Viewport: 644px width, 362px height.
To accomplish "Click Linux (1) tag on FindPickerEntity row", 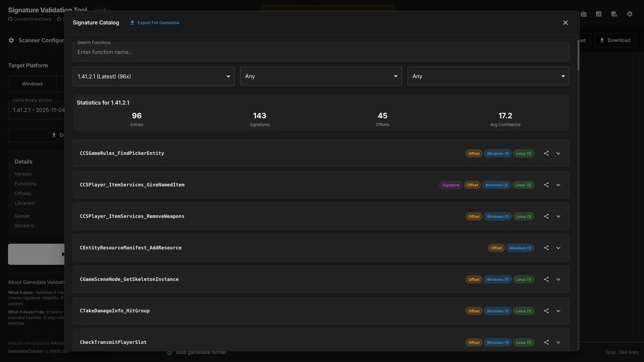I will 524,154.
